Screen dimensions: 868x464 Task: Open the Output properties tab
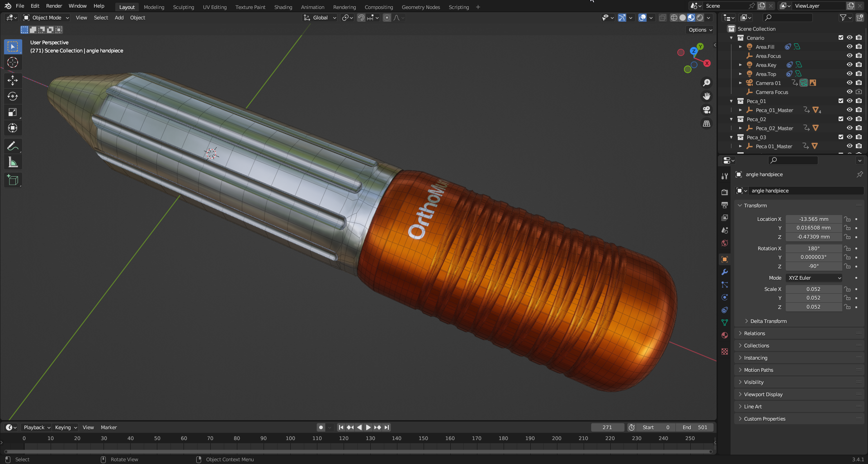coord(725,205)
